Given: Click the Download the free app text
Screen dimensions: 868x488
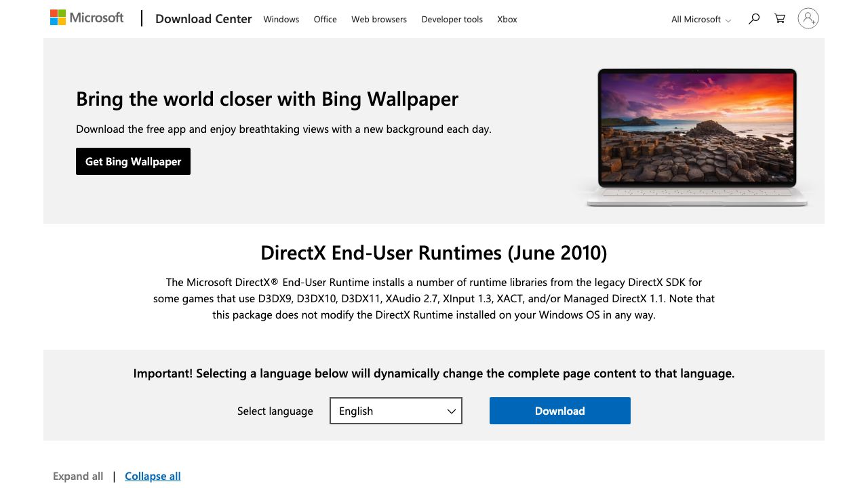Looking at the screenshot, I should [283, 129].
